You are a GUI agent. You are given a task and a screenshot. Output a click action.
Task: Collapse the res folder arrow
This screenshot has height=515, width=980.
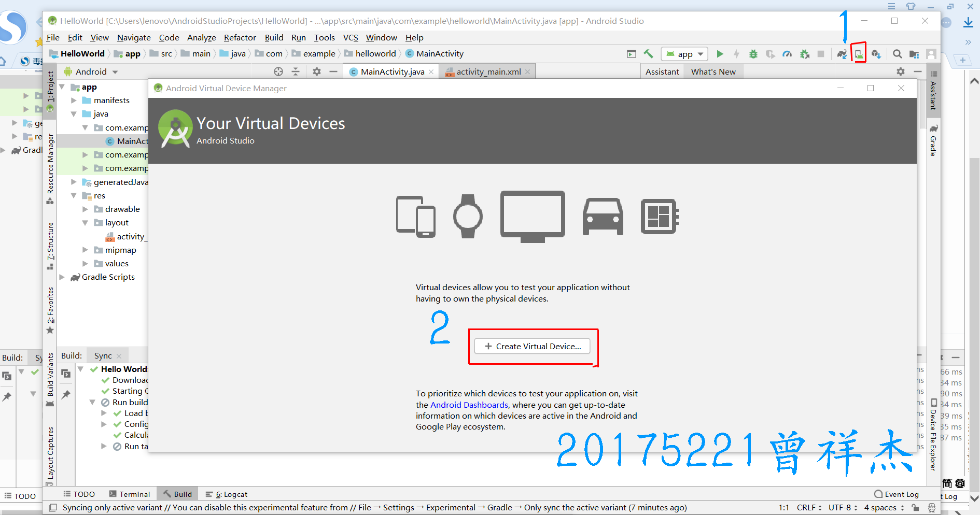[x=74, y=196]
